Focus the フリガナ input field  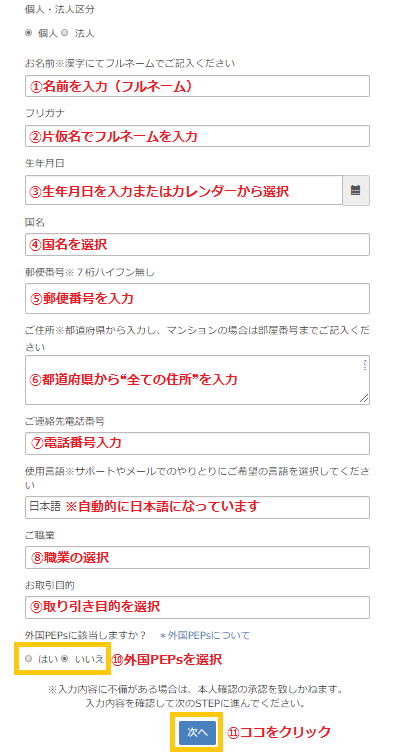tap(198, 136)
